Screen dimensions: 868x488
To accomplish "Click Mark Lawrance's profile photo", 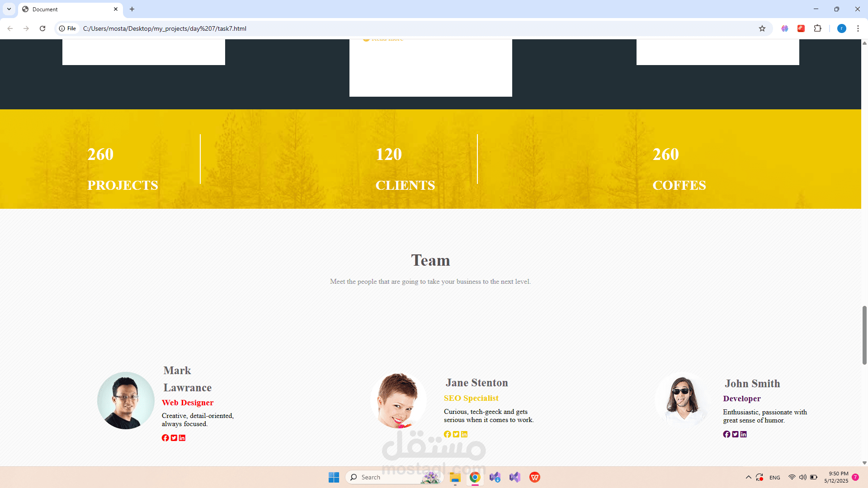I will point(126,401).
